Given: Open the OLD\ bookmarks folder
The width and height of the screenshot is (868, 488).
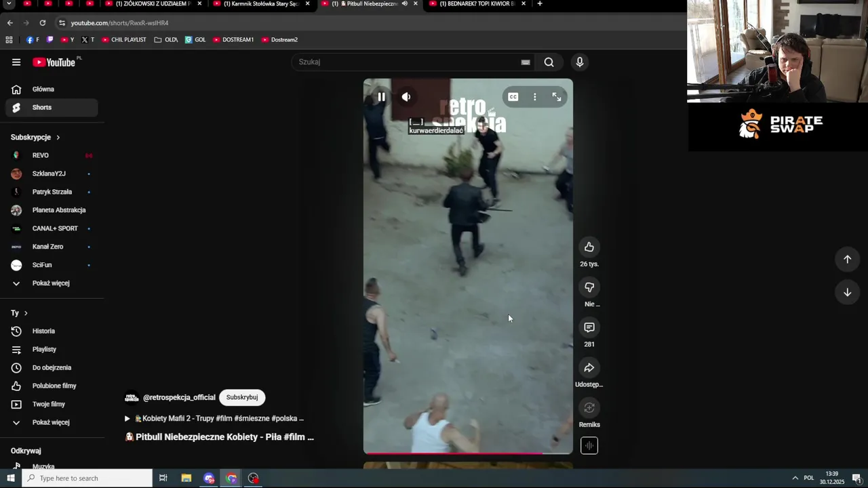Looking at the screenshot, I should 165,40.
